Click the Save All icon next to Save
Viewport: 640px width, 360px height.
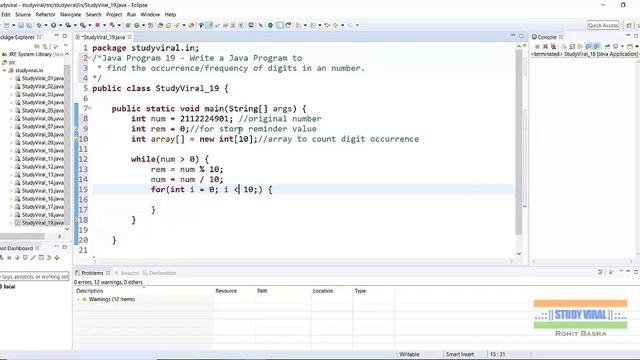tap(29, 25)
